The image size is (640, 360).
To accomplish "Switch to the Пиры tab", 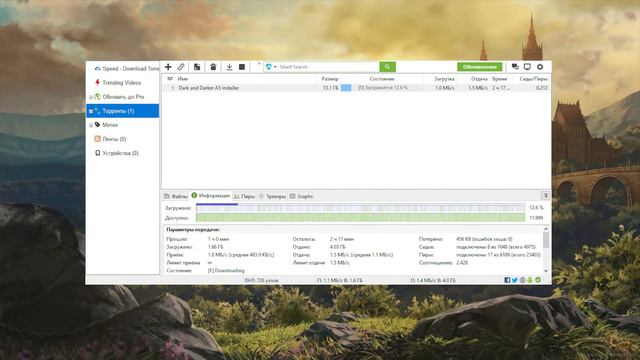I will (244, 196).
